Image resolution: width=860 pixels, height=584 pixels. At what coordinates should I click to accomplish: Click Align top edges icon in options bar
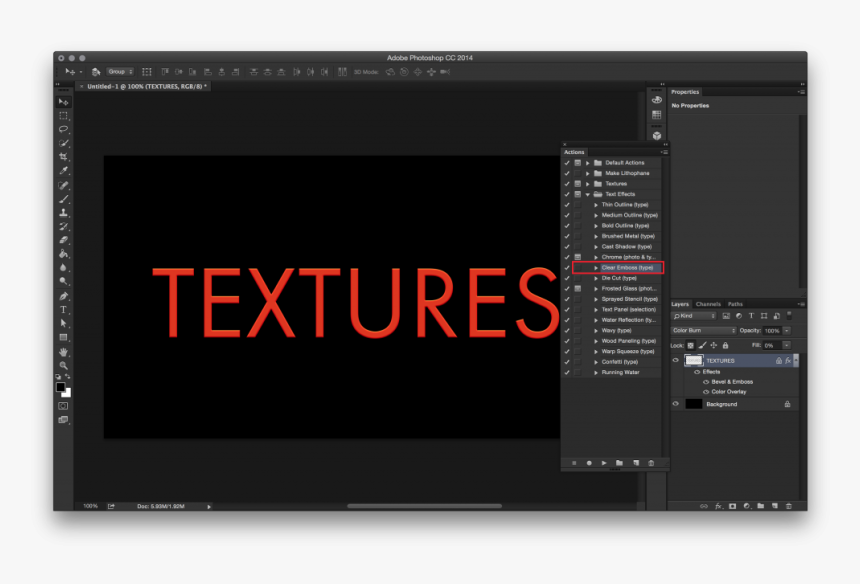(165, 72)
